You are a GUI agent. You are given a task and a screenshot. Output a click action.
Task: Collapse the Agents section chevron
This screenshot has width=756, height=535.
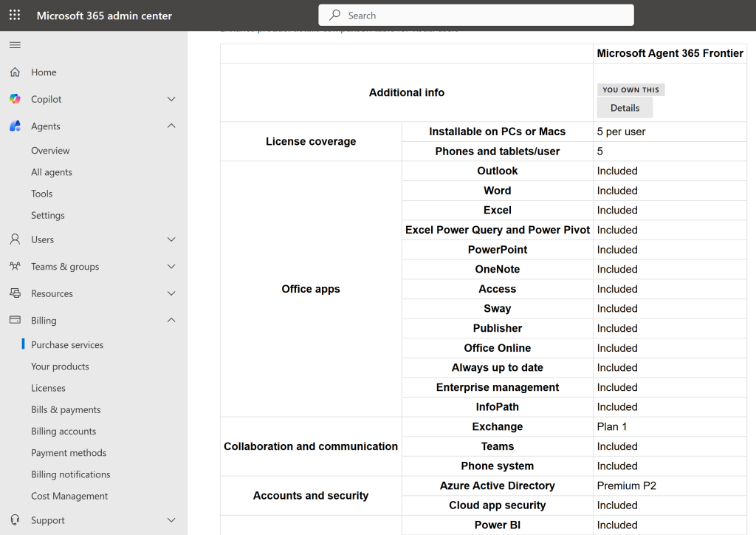[171, 126]
